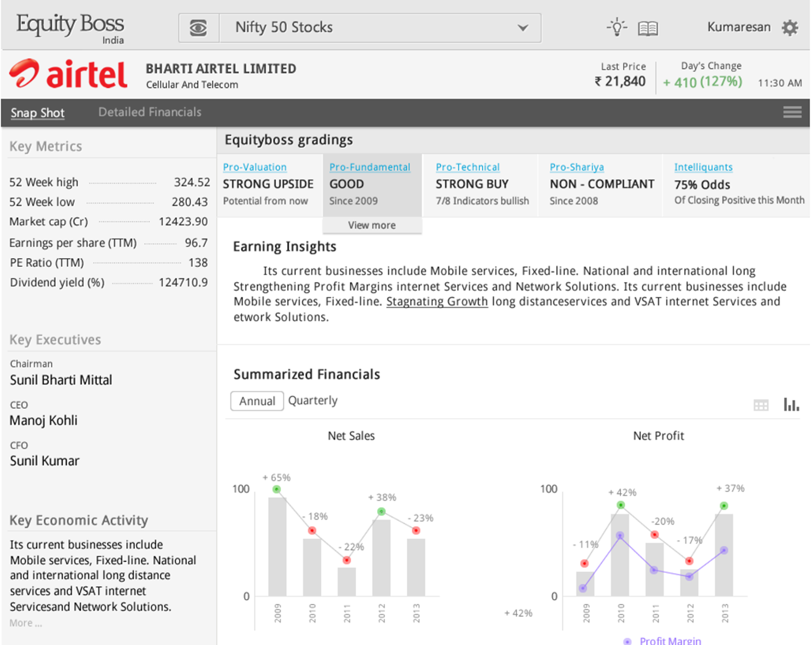Switch to the Snap Shot tab
812x645 pixels.
(x=38, y=113)
